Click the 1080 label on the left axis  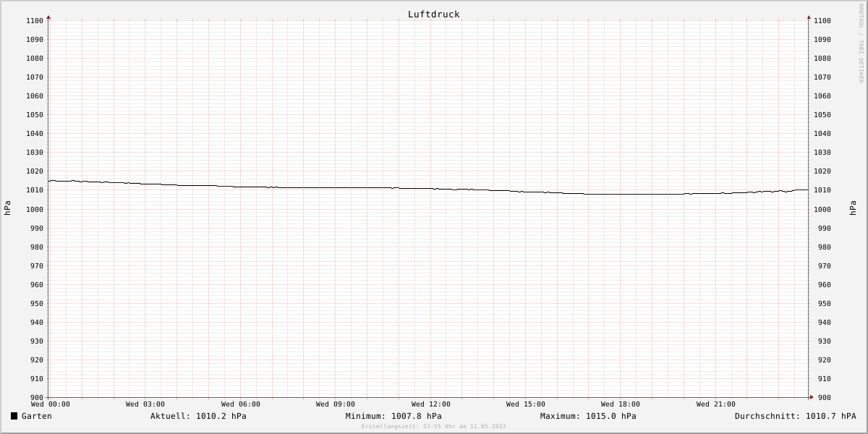click(35, 59)
